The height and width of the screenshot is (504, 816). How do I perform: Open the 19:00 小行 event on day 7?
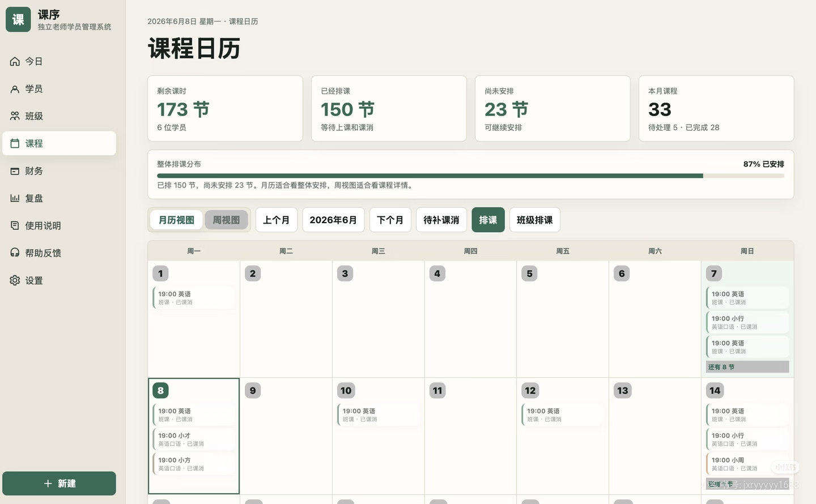click(747, 322)
